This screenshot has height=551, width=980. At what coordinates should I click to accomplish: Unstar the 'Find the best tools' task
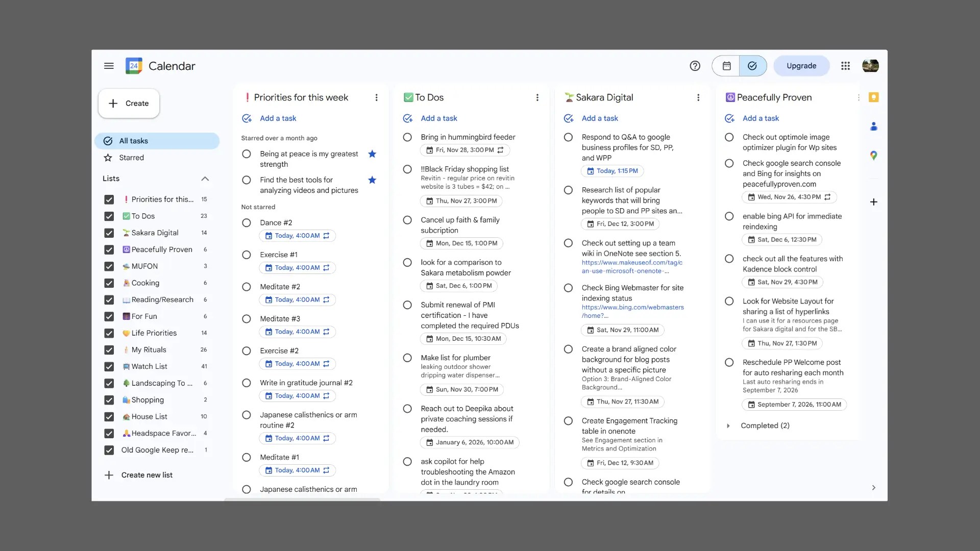372,180
